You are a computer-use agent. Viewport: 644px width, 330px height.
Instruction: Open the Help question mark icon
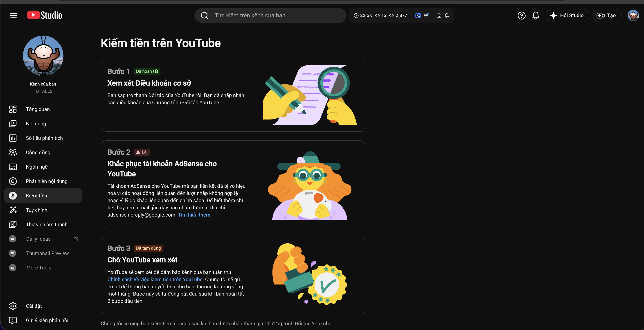pos(522,16)
